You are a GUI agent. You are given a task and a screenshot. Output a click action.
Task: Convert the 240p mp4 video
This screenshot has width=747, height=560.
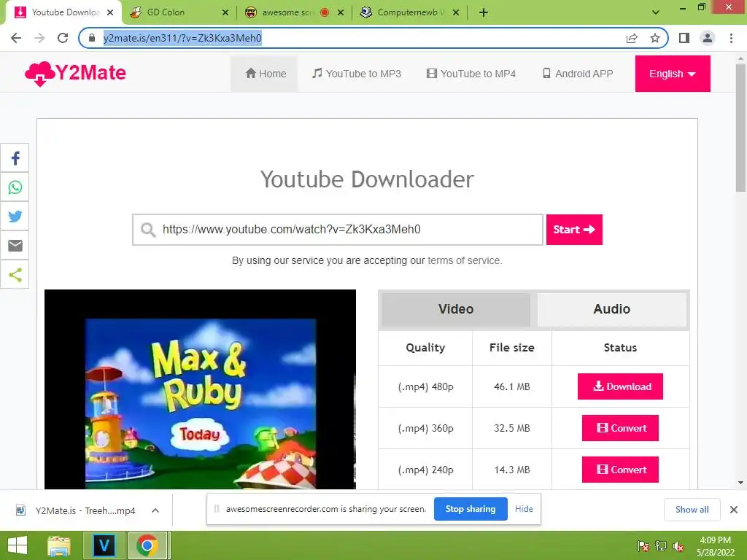[x=620, y=470]
